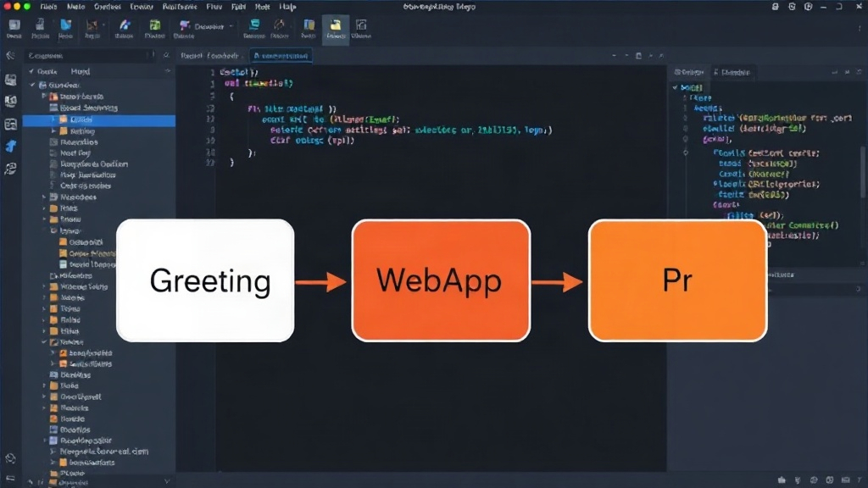Screen dimensions: 868x488
Task: Click the highlighted yellow folder toolbar button
Action: pyautogui.click(x=336, y=30)
